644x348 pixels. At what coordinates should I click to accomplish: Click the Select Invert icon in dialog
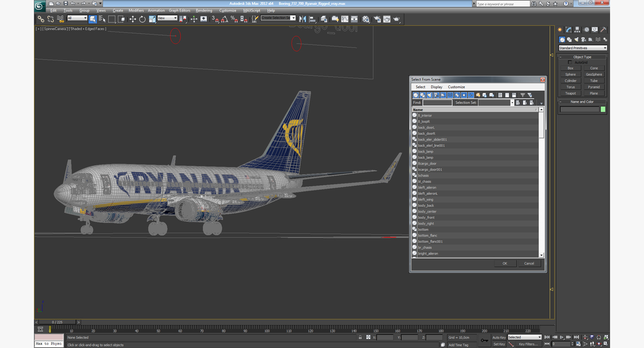514,95
